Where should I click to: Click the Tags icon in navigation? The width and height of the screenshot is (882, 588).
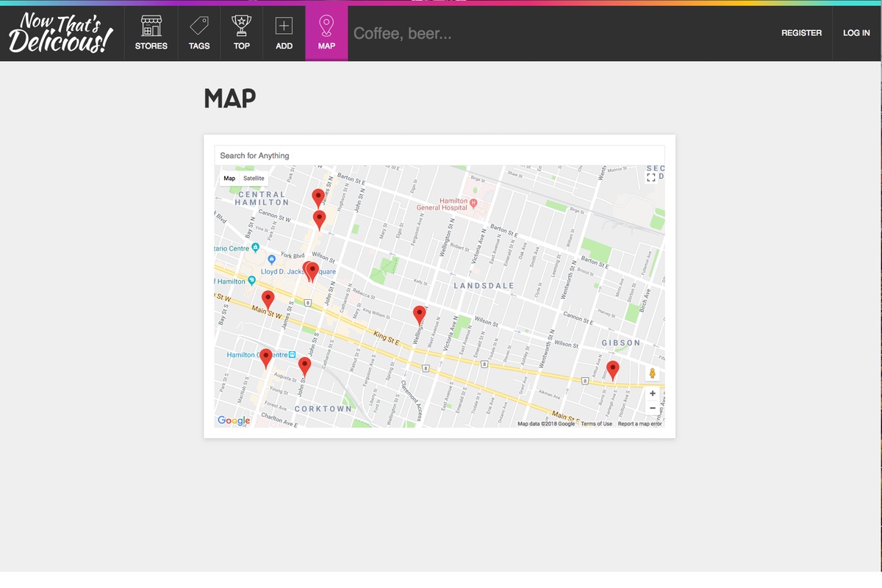pyautogui.click(x=199, y=26)
